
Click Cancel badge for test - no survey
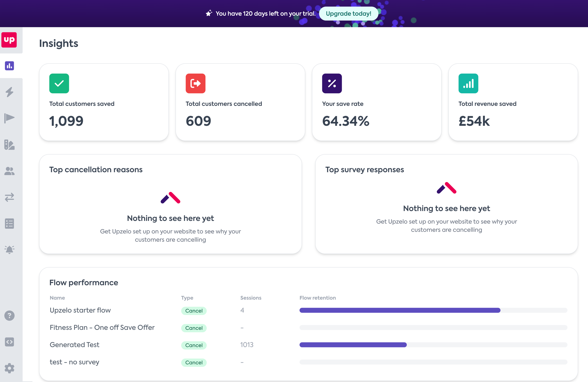(x=194, y=362)
